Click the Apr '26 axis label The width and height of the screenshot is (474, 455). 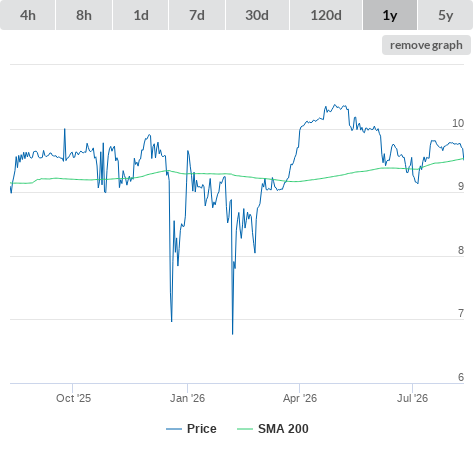pos(300,398)
